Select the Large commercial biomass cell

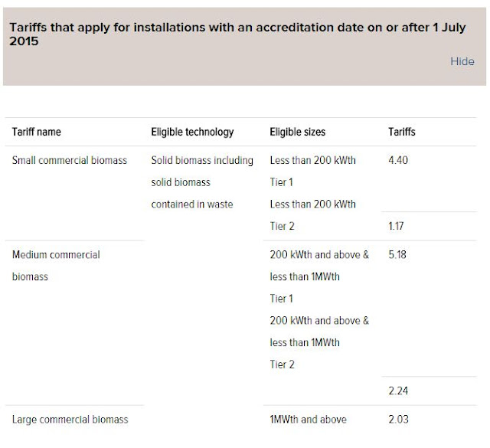click(x=70, y=419)
